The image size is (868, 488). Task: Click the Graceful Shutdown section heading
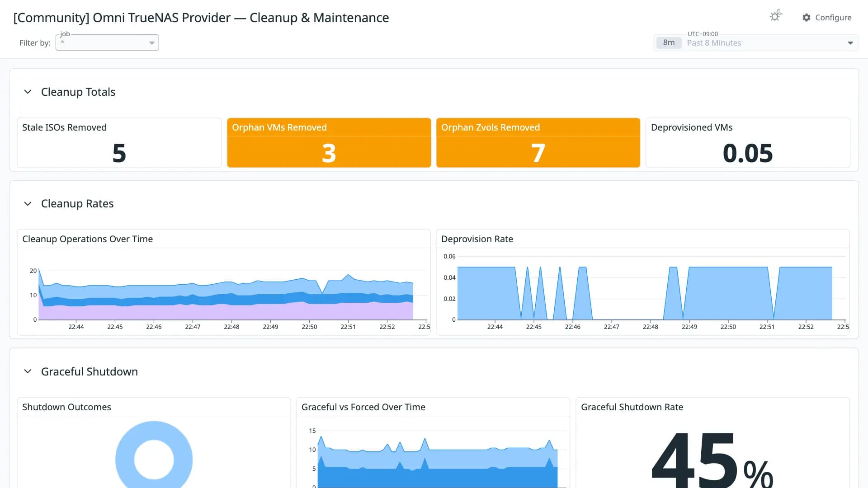(90, 371)
